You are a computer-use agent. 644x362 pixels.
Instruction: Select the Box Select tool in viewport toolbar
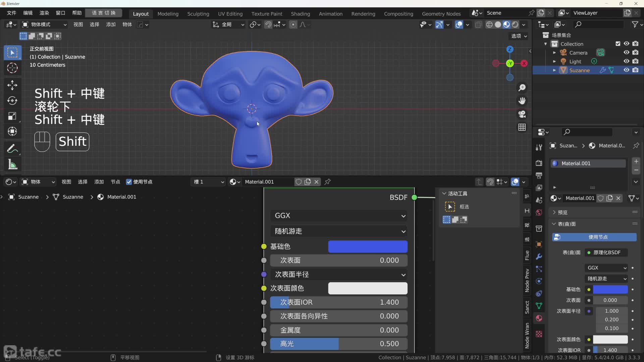pyautogui.click(x=12, y=53)
